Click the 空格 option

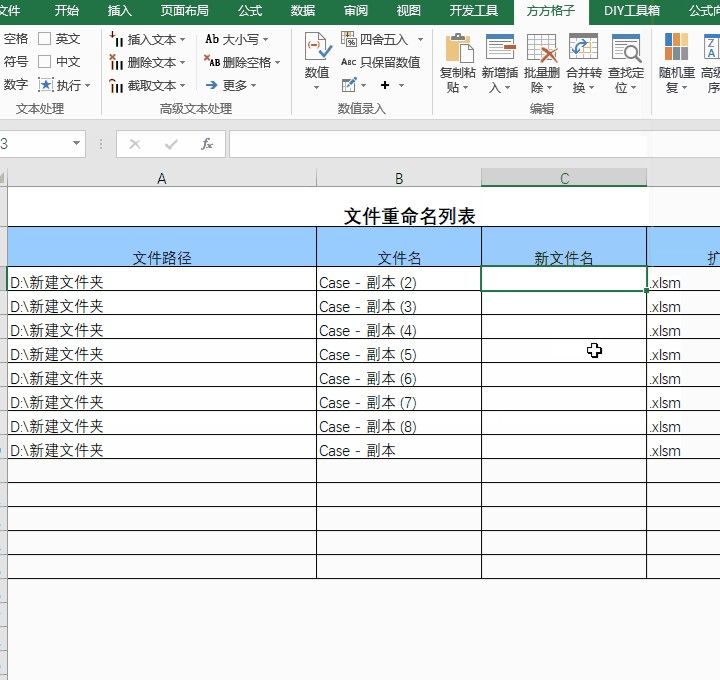(x=16, y=39)
